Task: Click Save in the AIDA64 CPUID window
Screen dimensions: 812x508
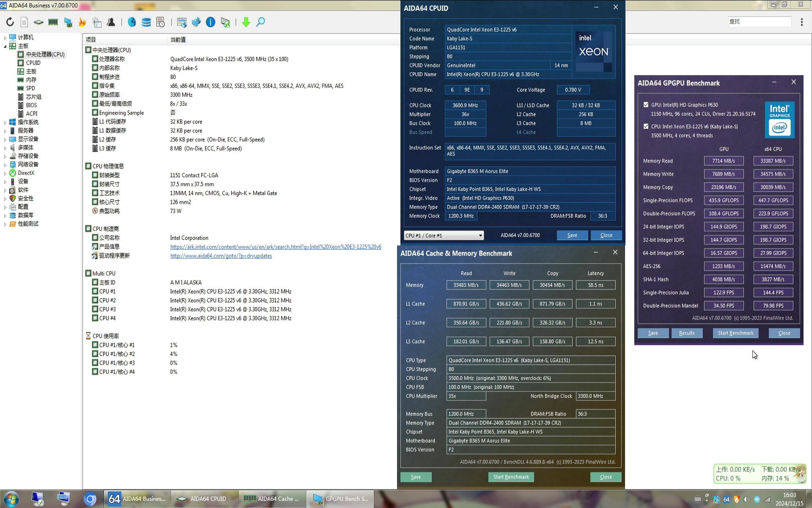Action: pos(572,235)
